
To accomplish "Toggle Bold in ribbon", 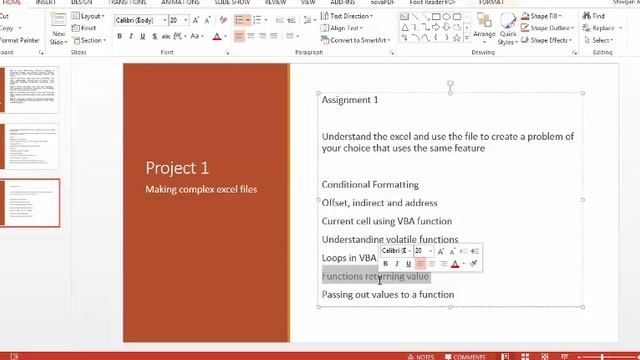I will tap(120, 36).
